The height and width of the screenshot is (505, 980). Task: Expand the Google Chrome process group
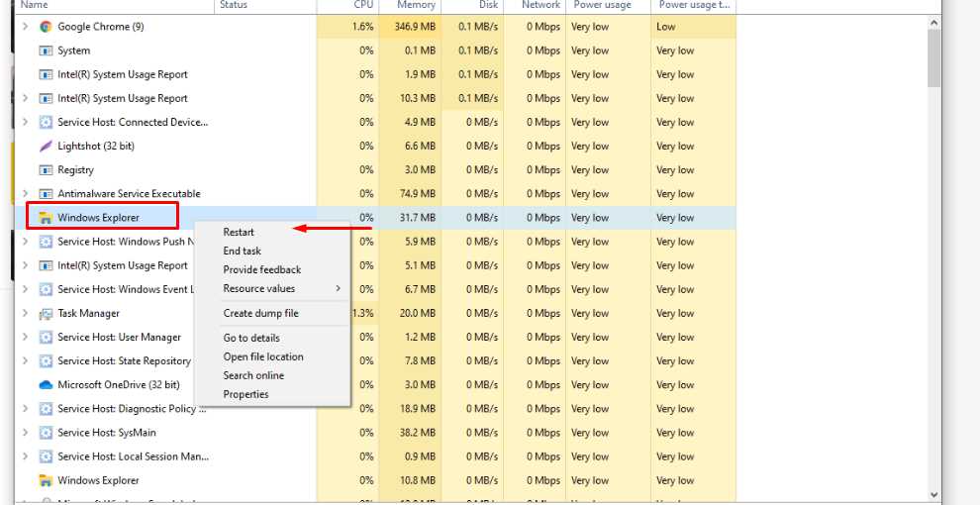pos(25,27)
